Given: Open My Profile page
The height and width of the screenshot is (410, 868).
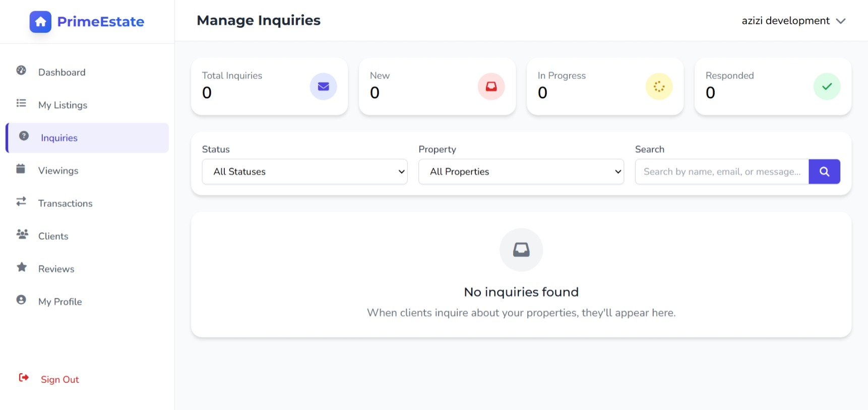Looking at the screenshot, I should click(60, 302).
